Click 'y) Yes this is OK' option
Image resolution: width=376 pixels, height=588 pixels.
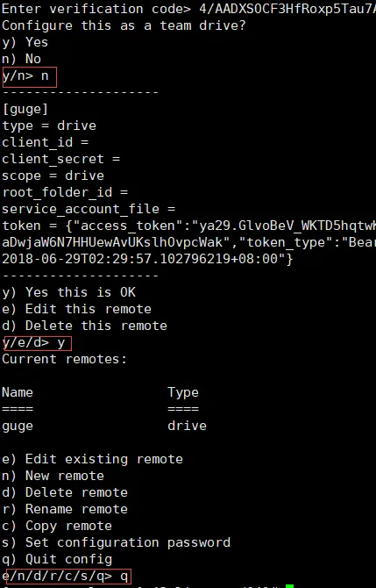coord(69,292)
